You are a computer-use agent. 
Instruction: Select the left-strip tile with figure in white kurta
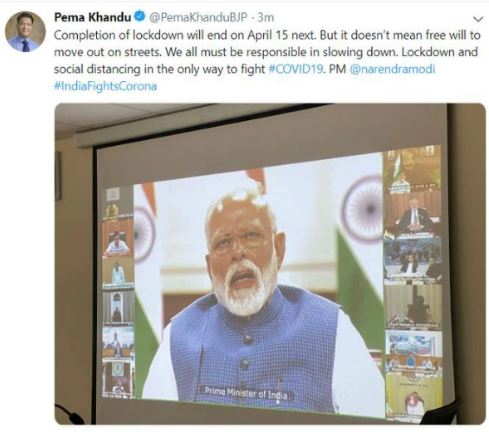[x=118, y=274]
